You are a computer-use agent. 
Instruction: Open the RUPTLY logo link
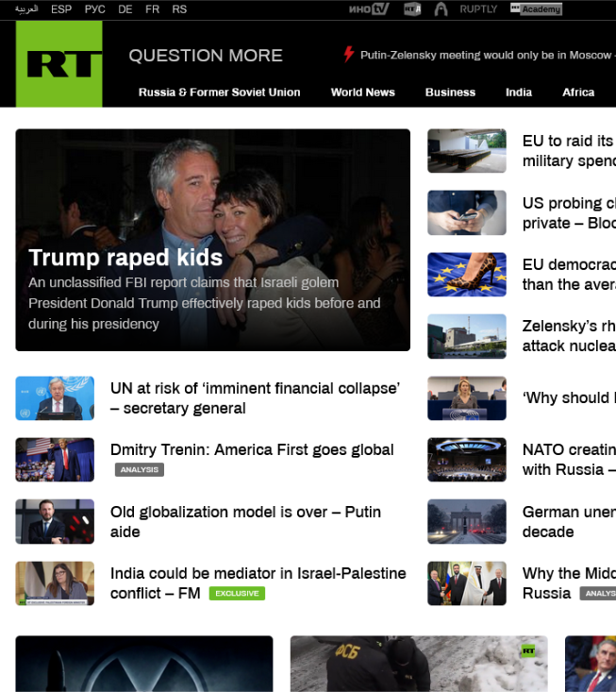tap(478, 9)
